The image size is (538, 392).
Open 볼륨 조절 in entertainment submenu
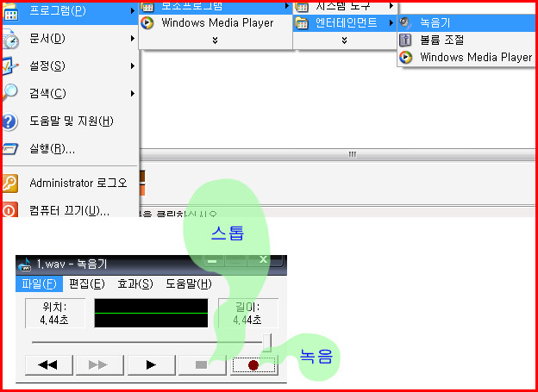[467, 40]
